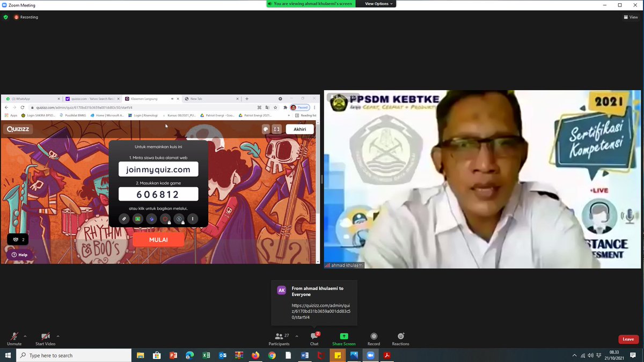Image resolution: width=644 pixels, height=362 pixels.
Task: Open File Explorer from the taskbar
Action: (x=140, y=355)
